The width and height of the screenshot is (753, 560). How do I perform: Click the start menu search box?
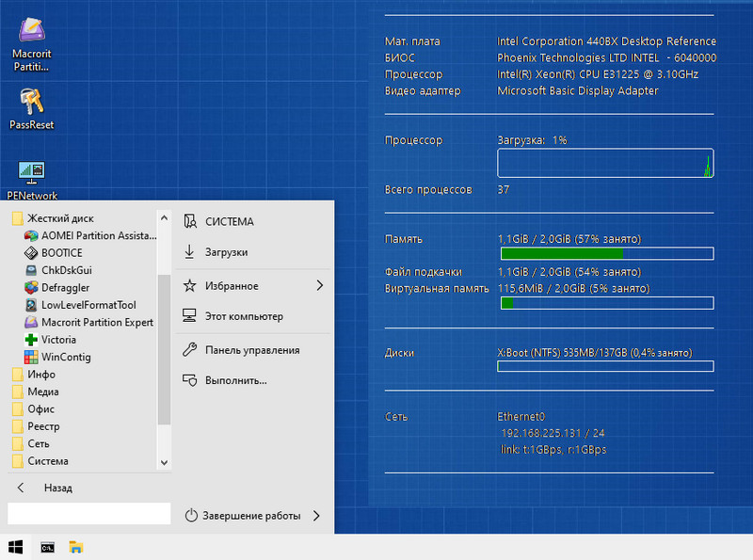click(89, 513)
